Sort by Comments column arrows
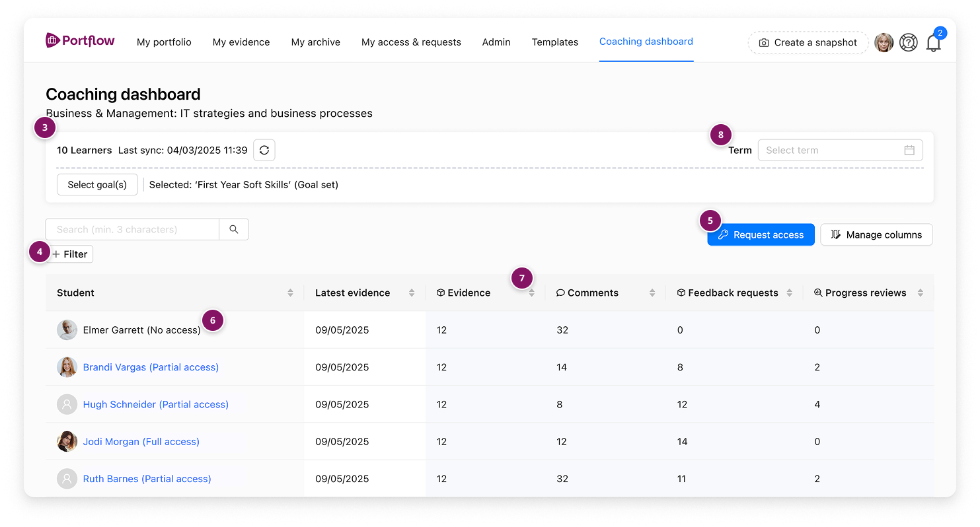The image size is (980, 527). point(652,293)
